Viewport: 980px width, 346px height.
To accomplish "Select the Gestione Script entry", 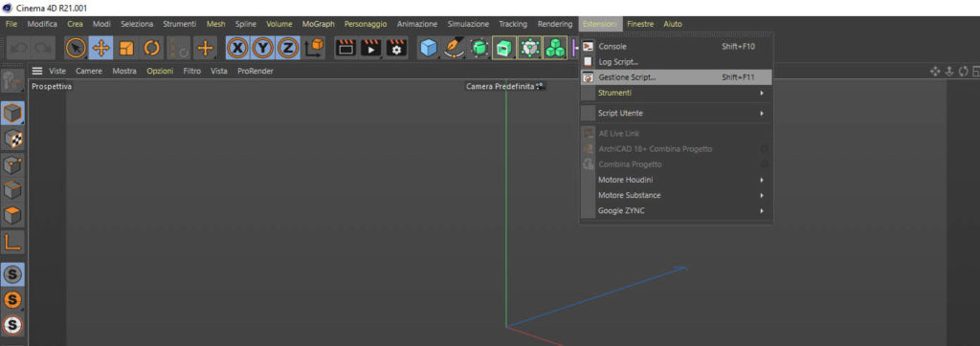I will [x=677, y=77].
